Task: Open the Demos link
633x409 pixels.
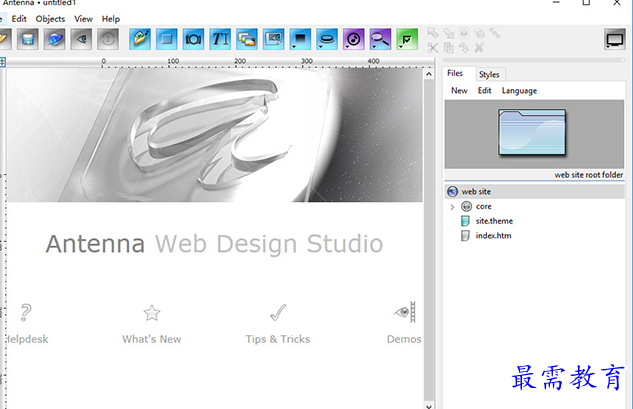Action: pyautogui.click(x=404, y=339)
